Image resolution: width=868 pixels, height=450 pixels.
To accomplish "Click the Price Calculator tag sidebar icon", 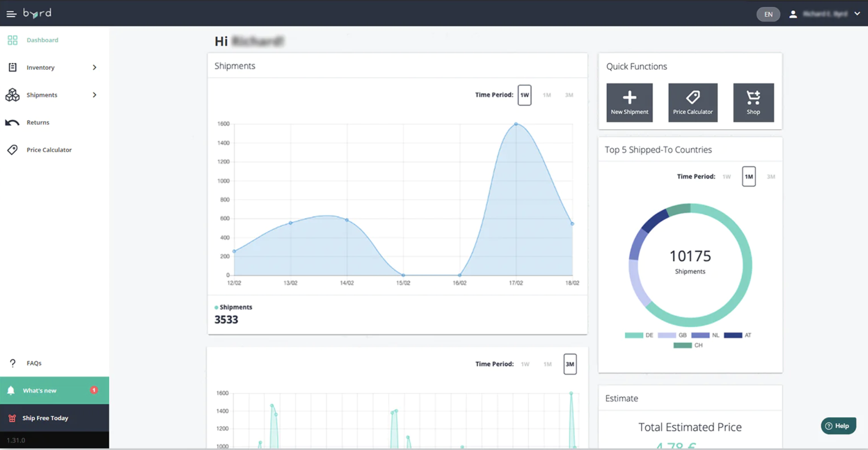I will point(13,150).
